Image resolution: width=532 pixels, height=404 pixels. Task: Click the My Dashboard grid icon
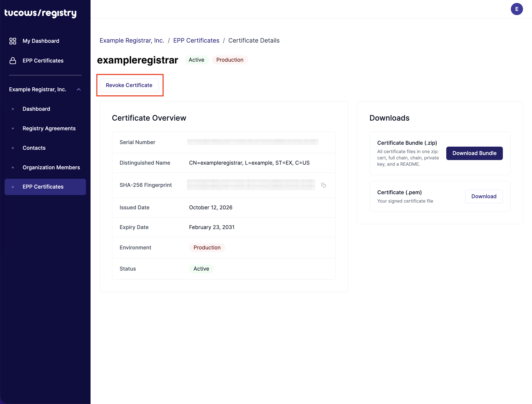pyautogui.click(x=13, y=41)
